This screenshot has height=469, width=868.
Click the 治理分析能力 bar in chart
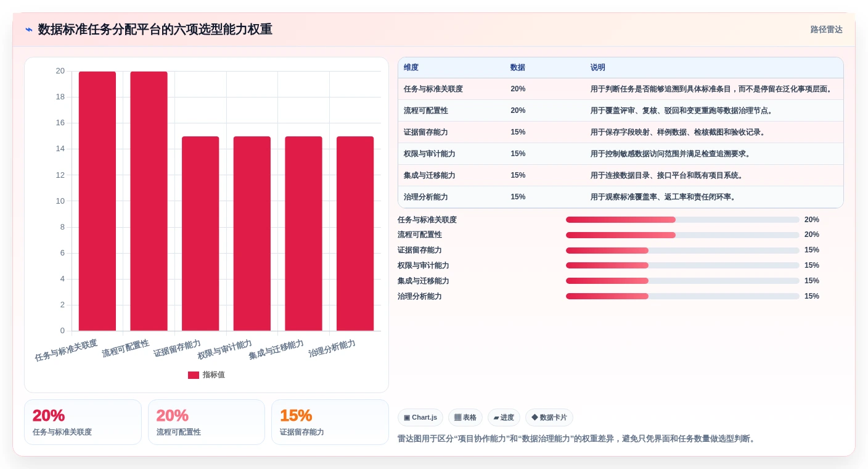[355, 234]
